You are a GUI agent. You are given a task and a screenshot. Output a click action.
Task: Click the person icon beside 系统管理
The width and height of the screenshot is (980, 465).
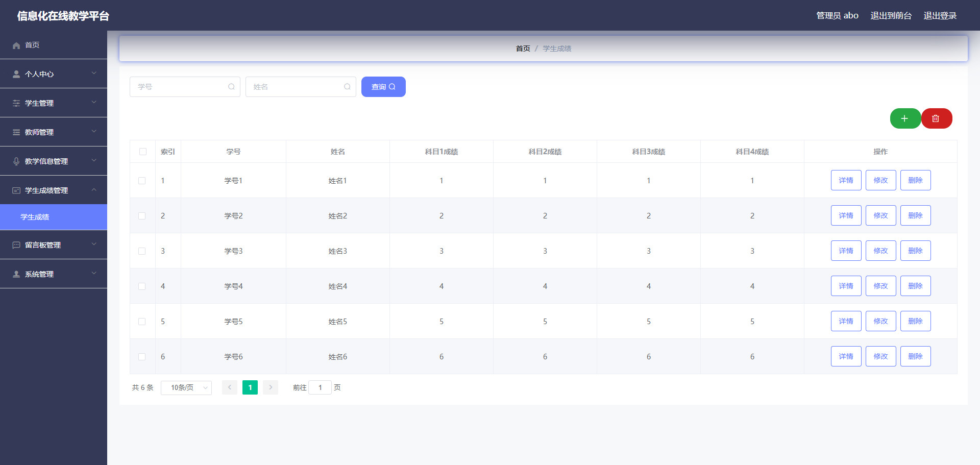[16, 274]
